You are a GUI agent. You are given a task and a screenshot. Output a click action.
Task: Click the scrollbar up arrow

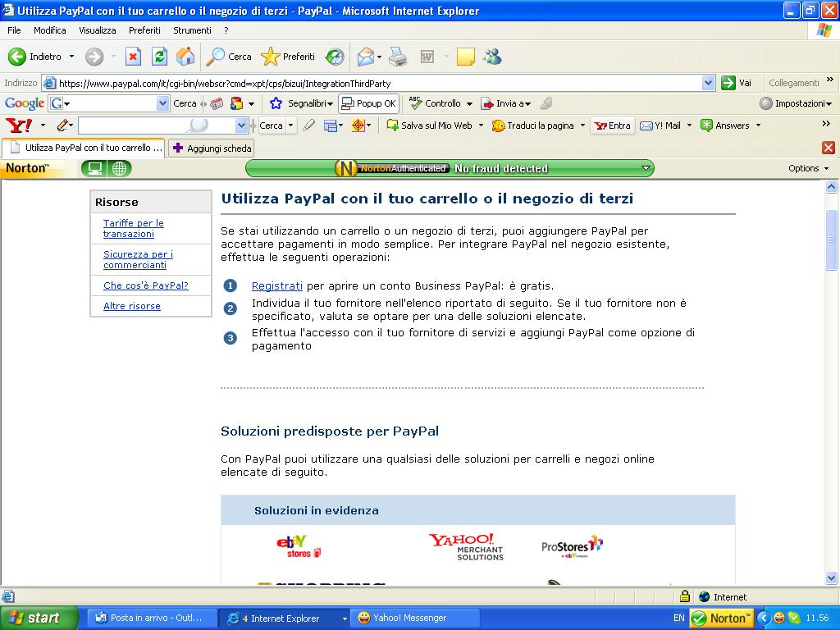click(x=832, y=186)
